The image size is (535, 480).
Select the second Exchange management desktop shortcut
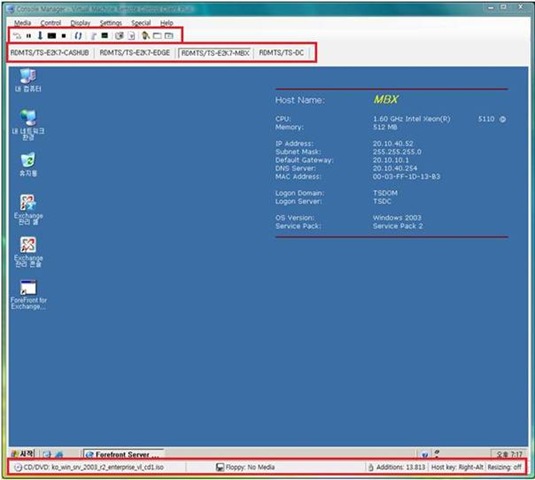pyautogui.click(x=28, y=252)
